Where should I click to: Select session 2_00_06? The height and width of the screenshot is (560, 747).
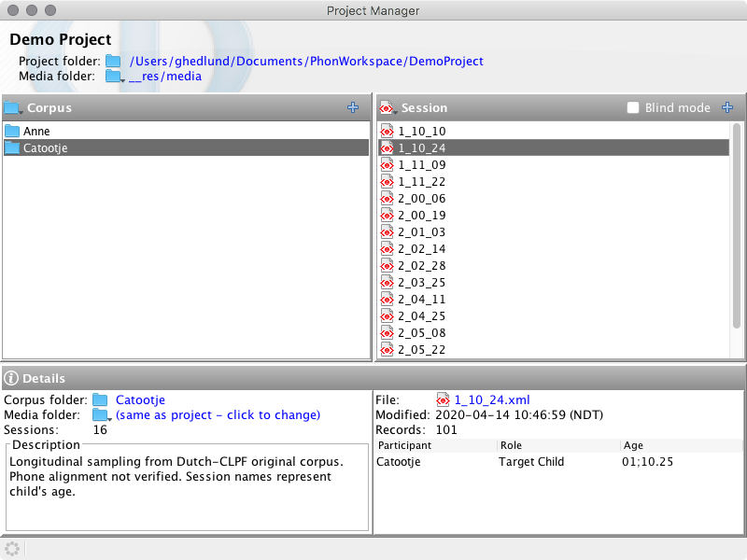click(x=421, y=199)
